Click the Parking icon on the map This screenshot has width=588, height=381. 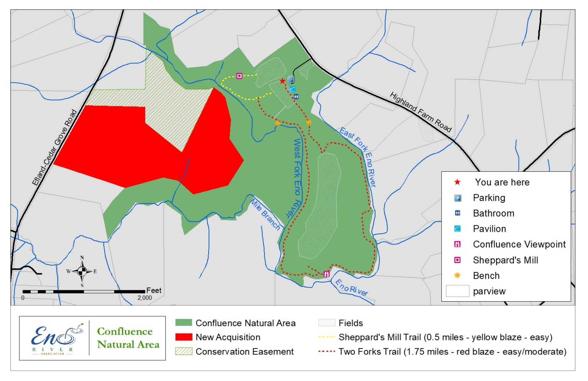click(x=291, y=80)
